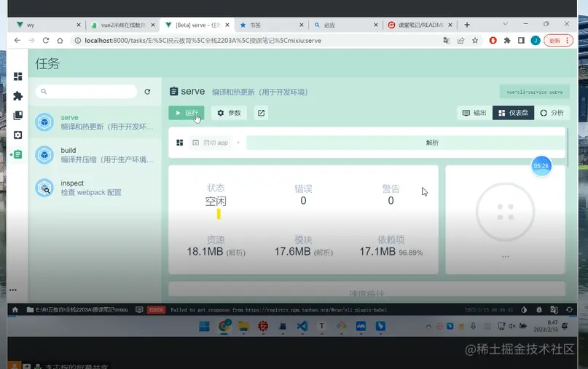The image size is (588, 369).
Task: Expand the system tray hidden icons chevron
Action: coord(428,326)
